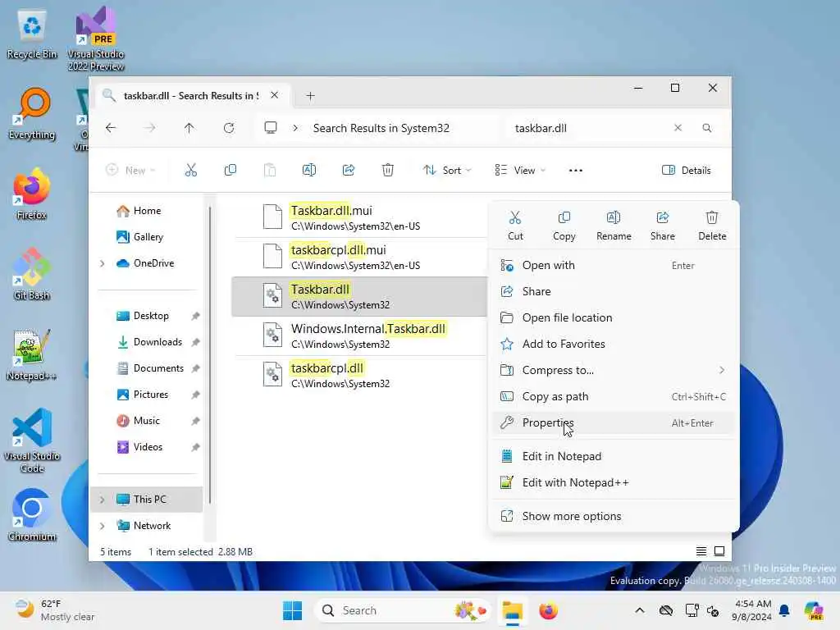
Task: Expand Compress to submenu arrow
Action: point(722,370)
